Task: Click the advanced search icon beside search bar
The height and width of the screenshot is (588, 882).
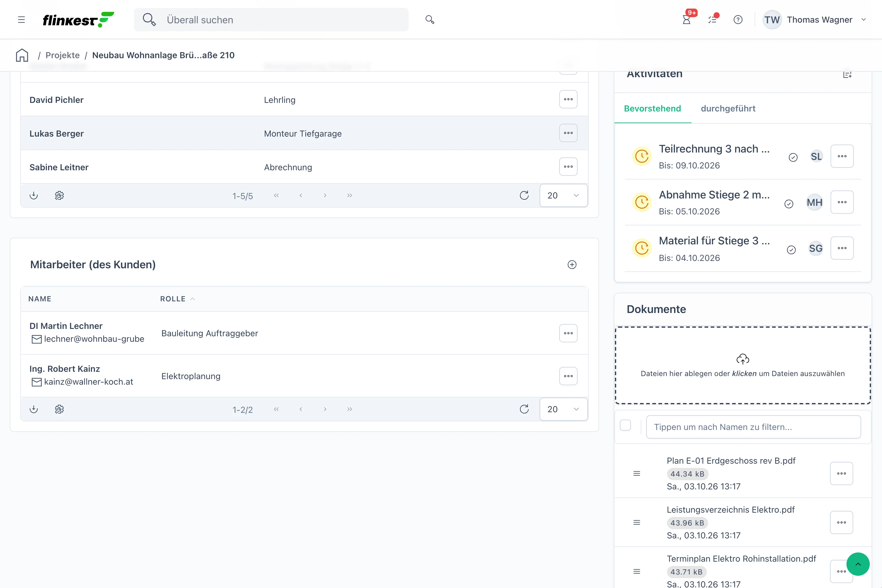Action: tap(430, 20)
